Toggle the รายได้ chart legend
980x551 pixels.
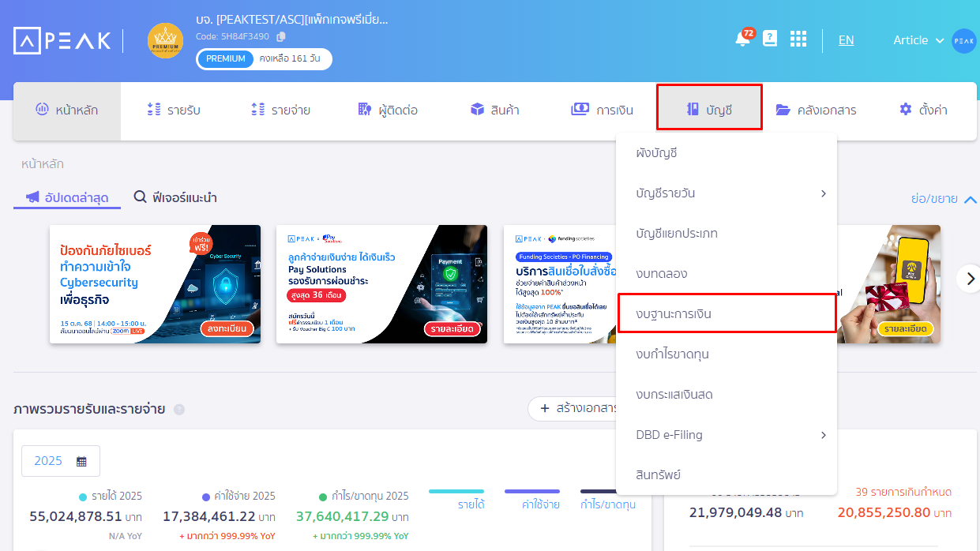pos(456,499)
